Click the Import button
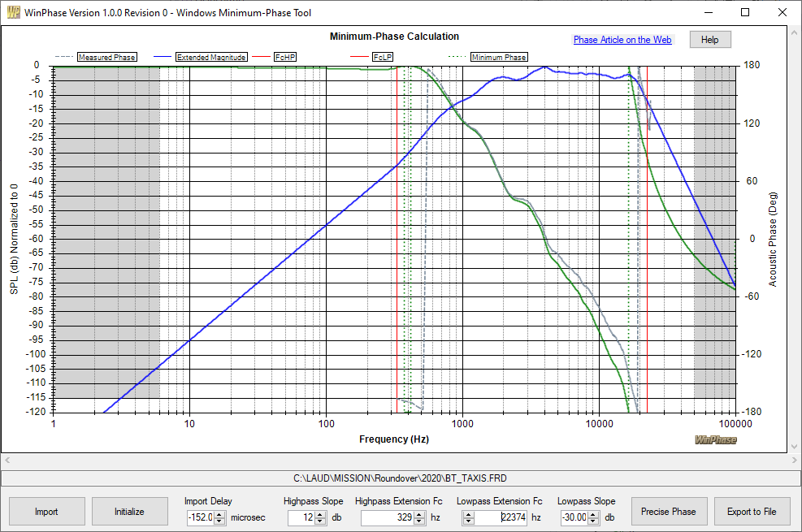Image resolution: width=802 pixels, height=532 pixels. [46, 512]
